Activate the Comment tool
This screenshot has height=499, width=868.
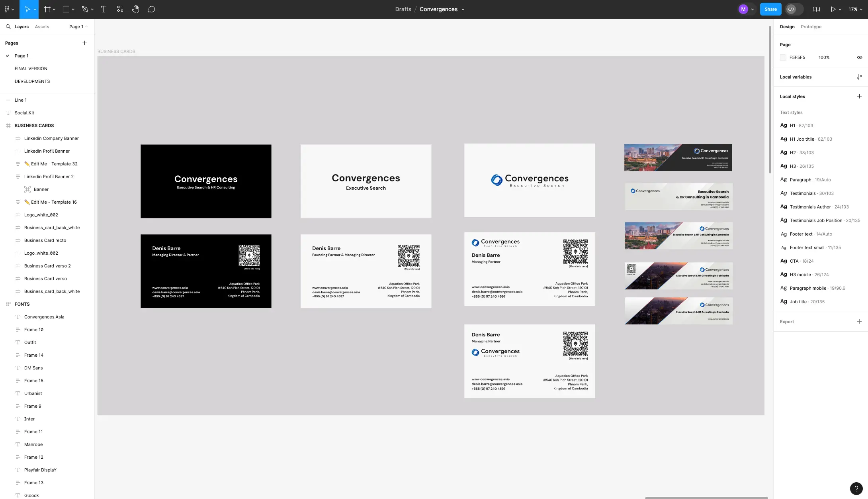pyautogui.click(x=151, y=9)
